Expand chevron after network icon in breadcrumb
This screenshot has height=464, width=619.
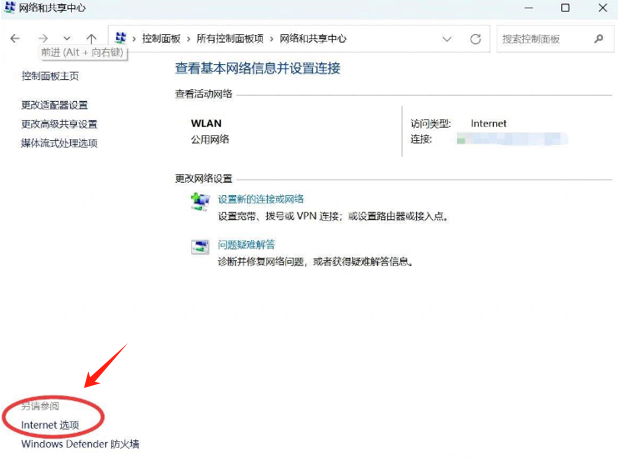click(134, 39)
